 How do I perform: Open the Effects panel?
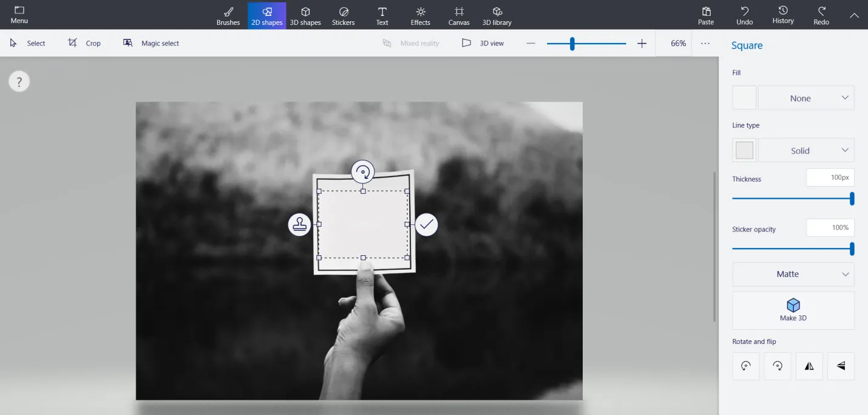tap(420, 16)
